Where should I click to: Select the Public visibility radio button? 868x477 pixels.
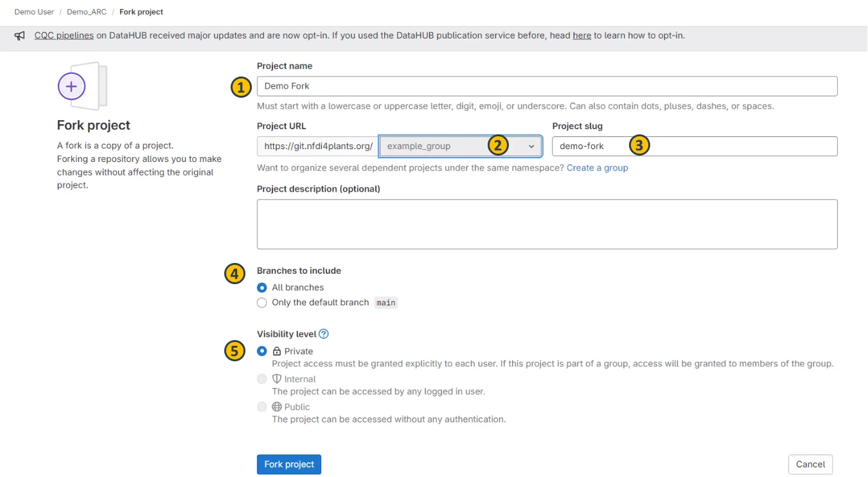pos(262,407)
